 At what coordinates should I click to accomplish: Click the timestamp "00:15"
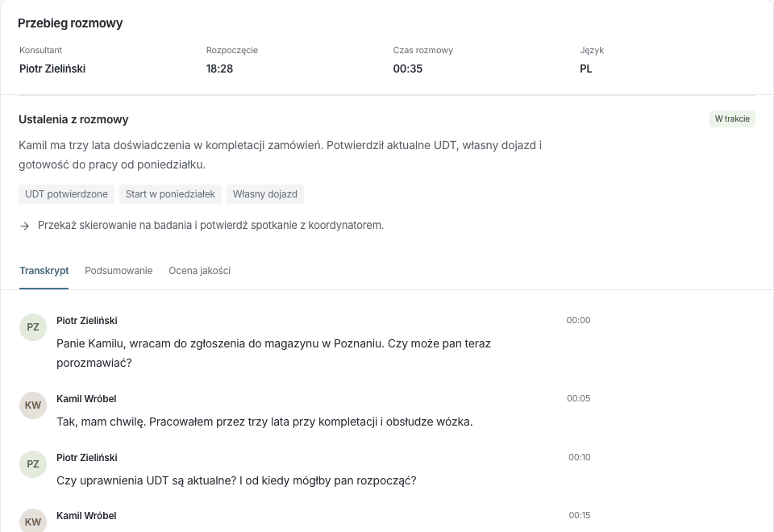pyautogui.click(x=580, y=515)
